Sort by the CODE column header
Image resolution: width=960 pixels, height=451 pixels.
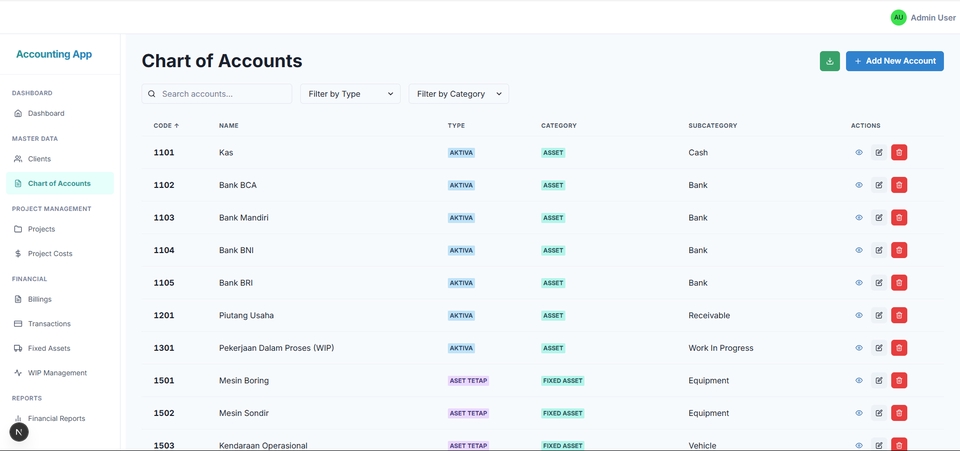[166, 125]
